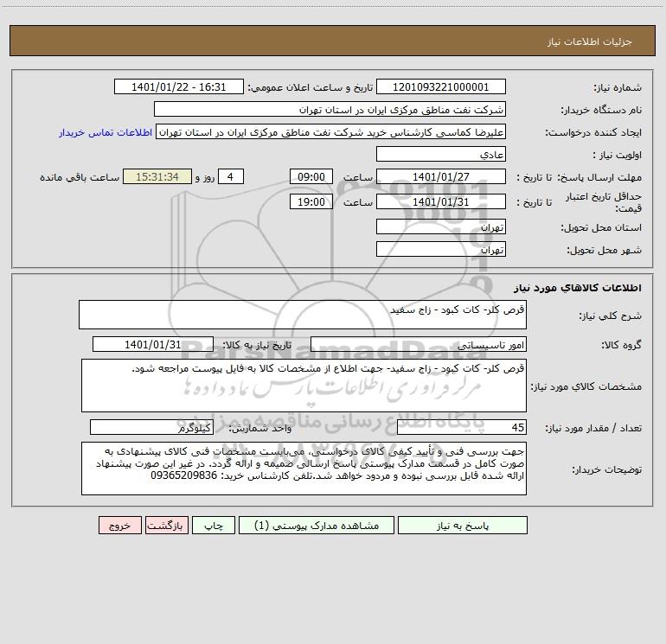Click the label 'مشخصات کالای مورد نیاز:'
Viewport: 666px width, 644px height.
586,386
